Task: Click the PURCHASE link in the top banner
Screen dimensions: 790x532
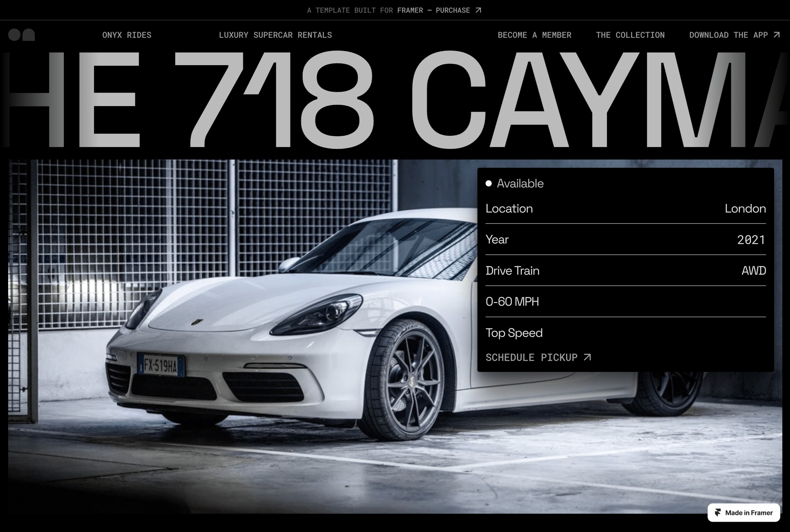Action: 452,10
